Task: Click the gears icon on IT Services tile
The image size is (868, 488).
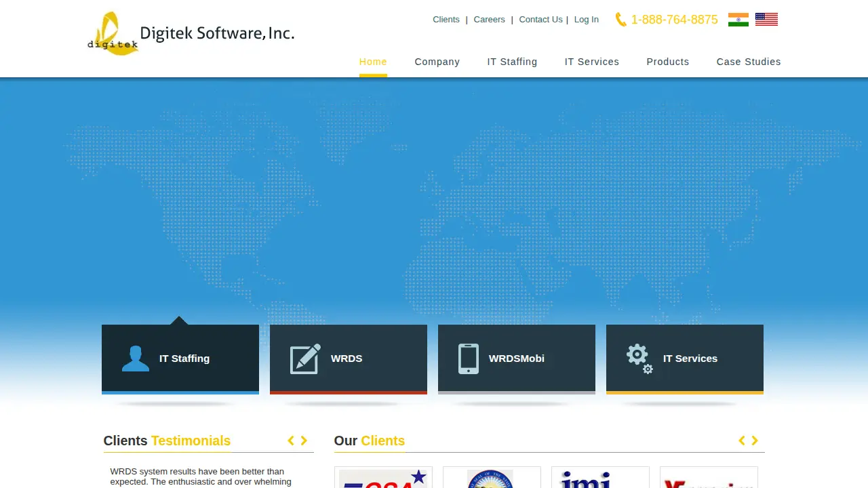Action: pyautogui.click(x=639, y=359)
